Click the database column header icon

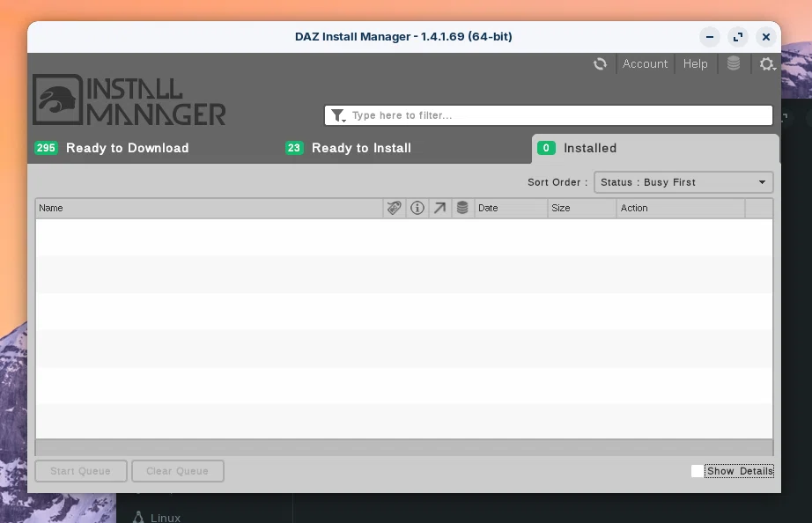462,208
